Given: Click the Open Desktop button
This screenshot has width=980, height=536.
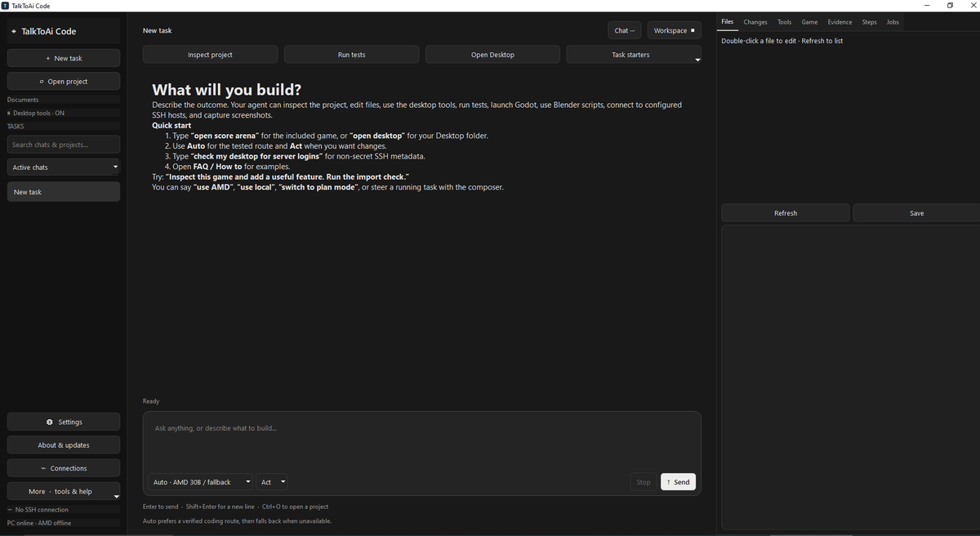Looking at the screenshot, I should point(492,55).
